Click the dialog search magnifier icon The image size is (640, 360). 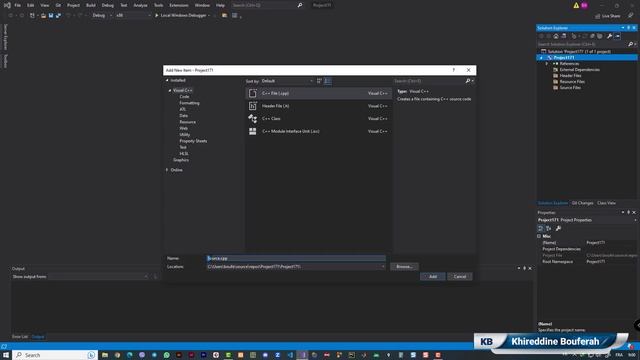tap(468, 81)
